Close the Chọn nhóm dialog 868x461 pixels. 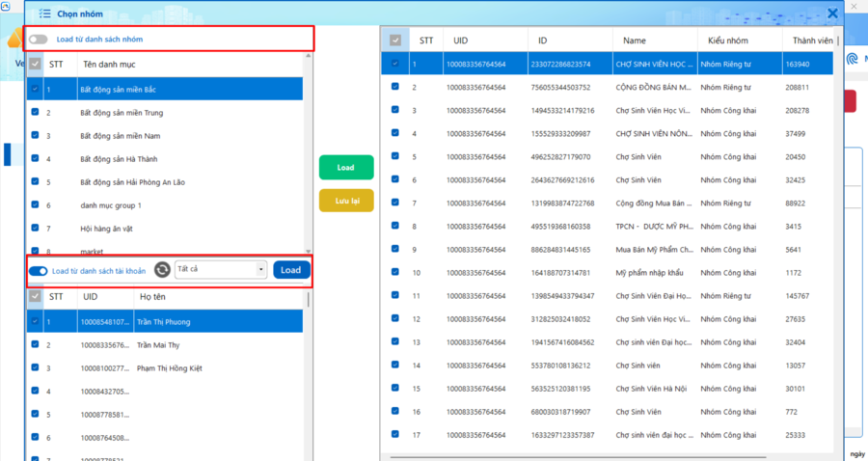tap(832, 14)
